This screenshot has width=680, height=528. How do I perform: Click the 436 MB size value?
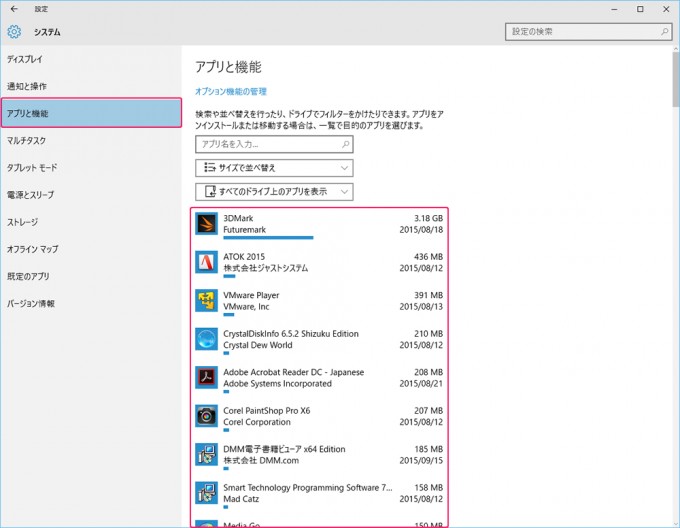click(x=428, y=257)
